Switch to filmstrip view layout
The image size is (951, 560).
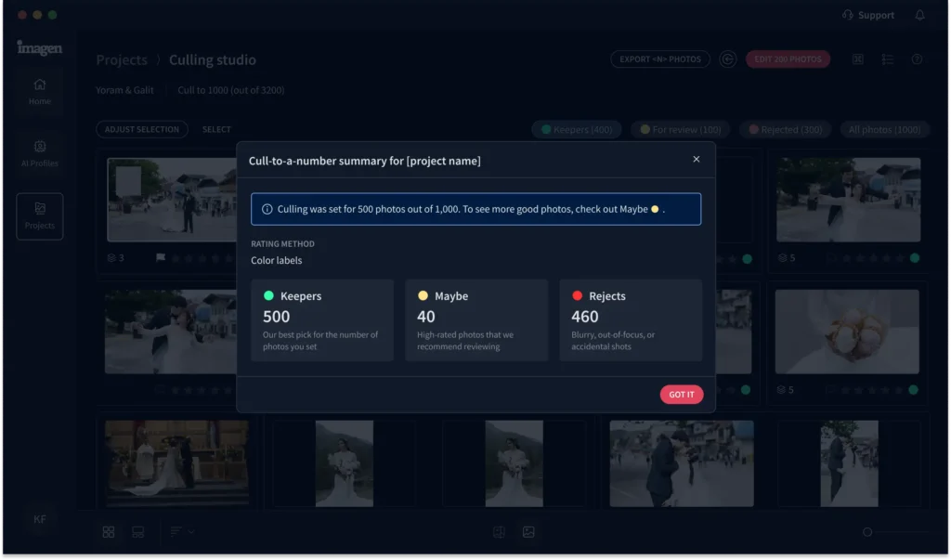point(138,532)
